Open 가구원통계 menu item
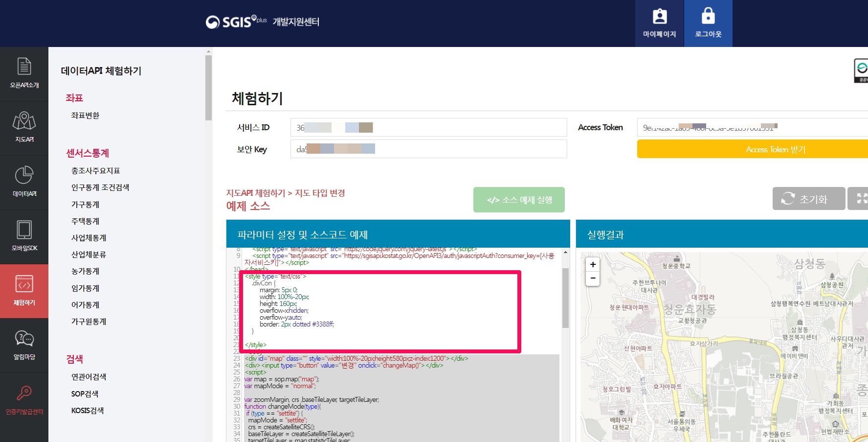The width and height of the screenshot is (868, 442). [x=89, y=322]
